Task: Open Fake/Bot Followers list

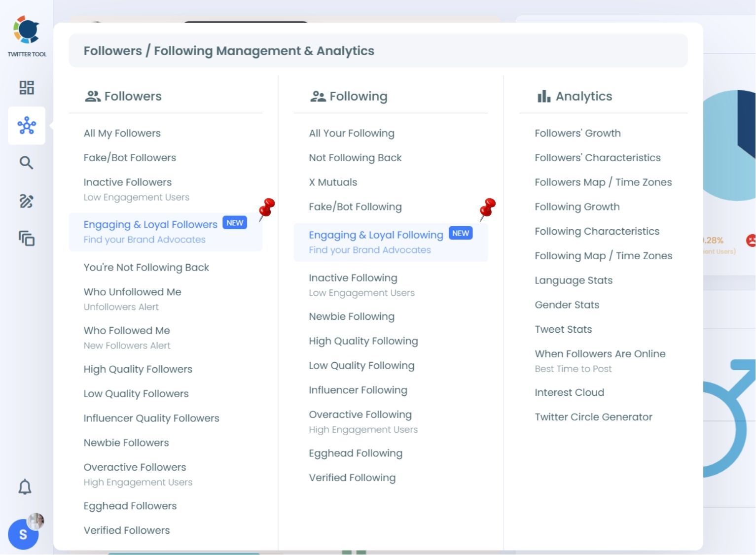Action: point(130,158)
